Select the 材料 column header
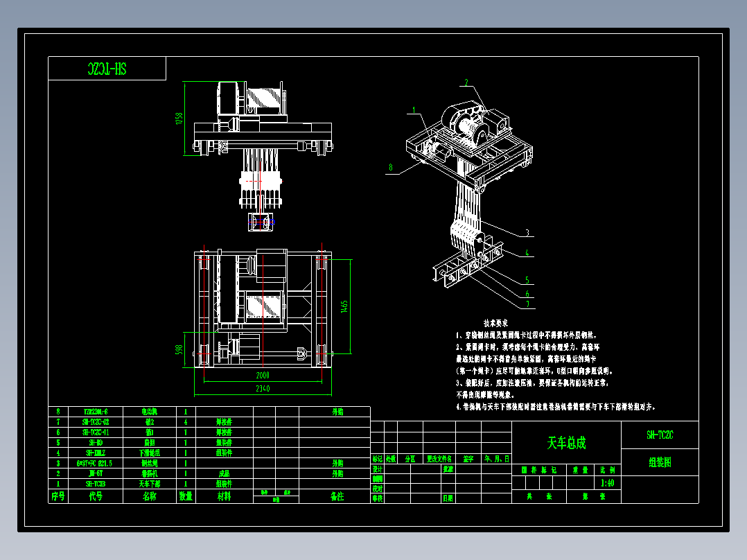The image size is (747, 560). 224,496
